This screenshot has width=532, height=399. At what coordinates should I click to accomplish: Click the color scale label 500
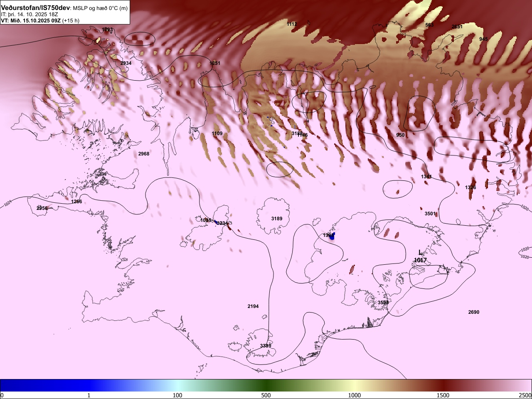(266, 395)
